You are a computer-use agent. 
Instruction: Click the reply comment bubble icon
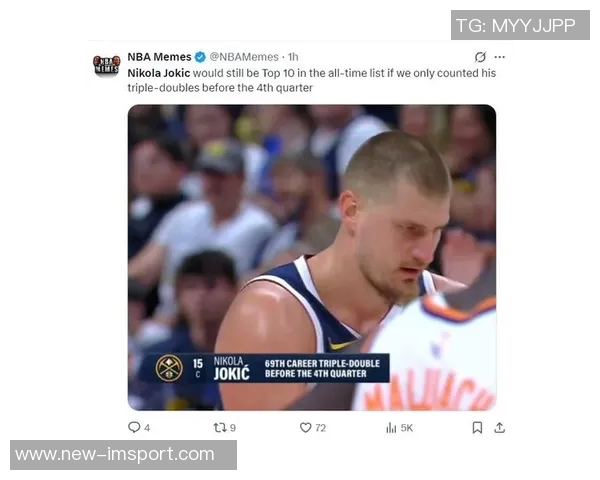click(x=134, y=427)
